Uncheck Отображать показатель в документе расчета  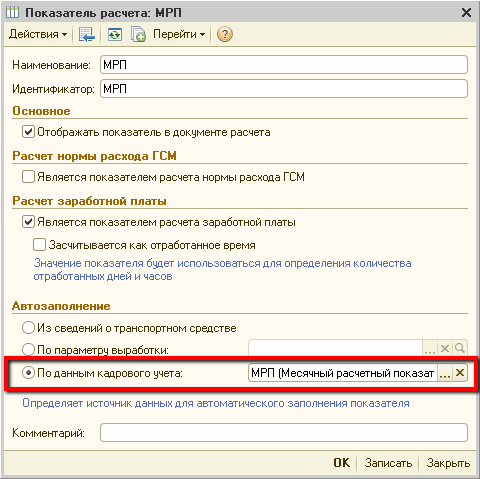28,132
